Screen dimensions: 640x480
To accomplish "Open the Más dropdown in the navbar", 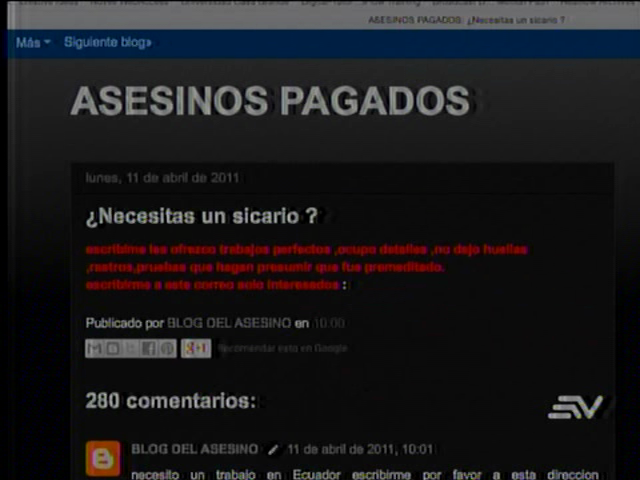I will click(33, 43).
